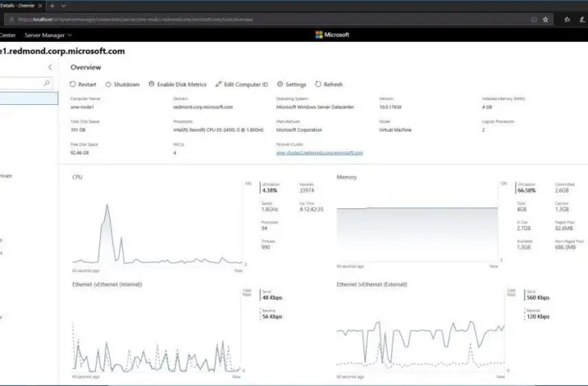Screen dimensions: 588x386
Task: Click the Microsoft logo in the header
Action: (x=332, y=35)
